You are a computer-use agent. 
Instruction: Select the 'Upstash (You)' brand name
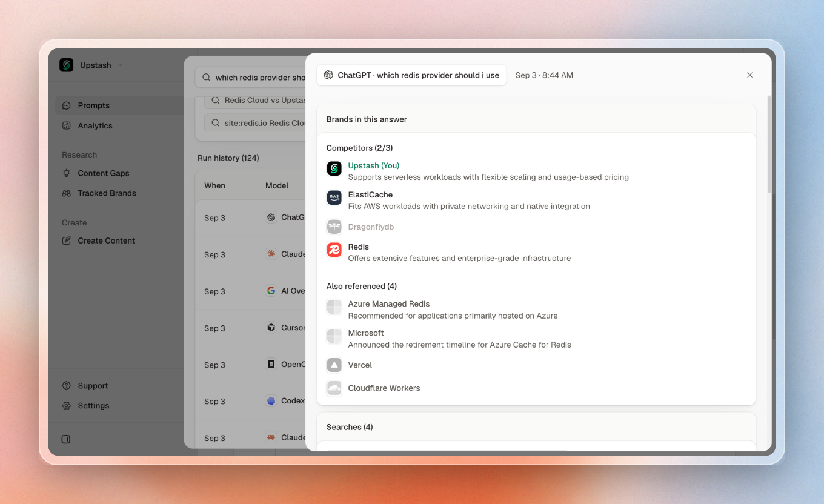pos(374,165)
